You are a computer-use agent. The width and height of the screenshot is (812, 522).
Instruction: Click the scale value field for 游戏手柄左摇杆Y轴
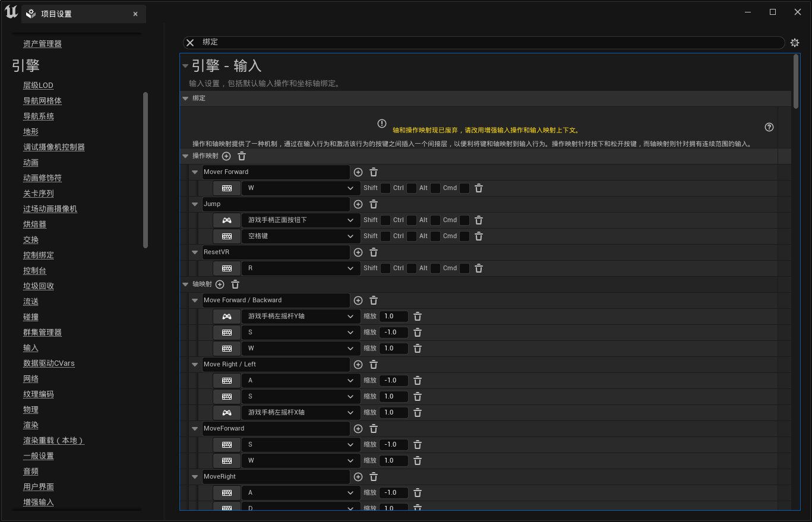[x=394, y=317]
